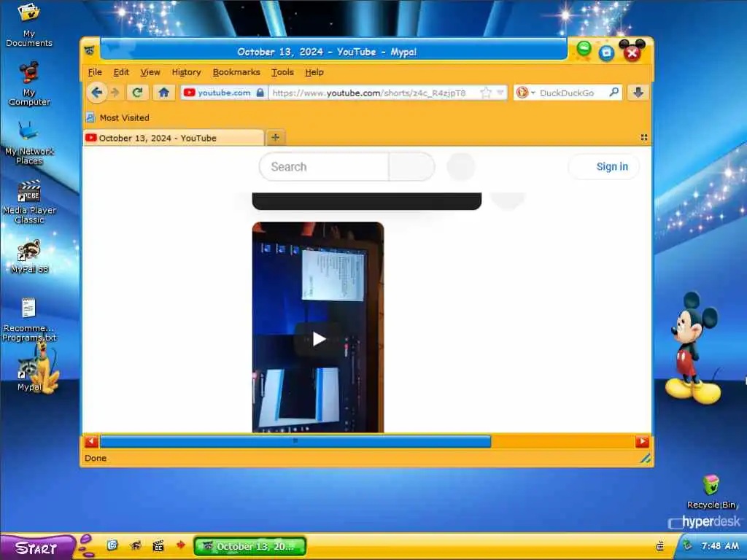Go back with the browser Back arrow
This screenshot has width=747, height=560.
click(x=97, y=93)
